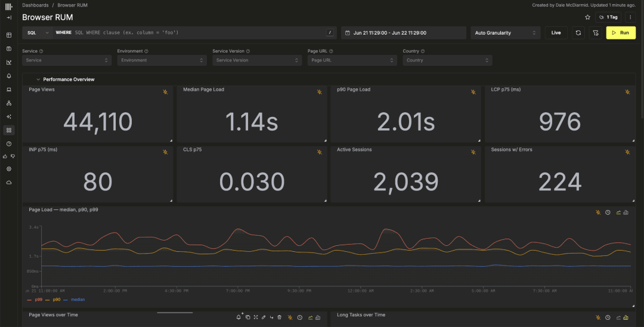Toggle filter icon on INP p75 tile
This screenshot has width=644, height=327.
165,152
